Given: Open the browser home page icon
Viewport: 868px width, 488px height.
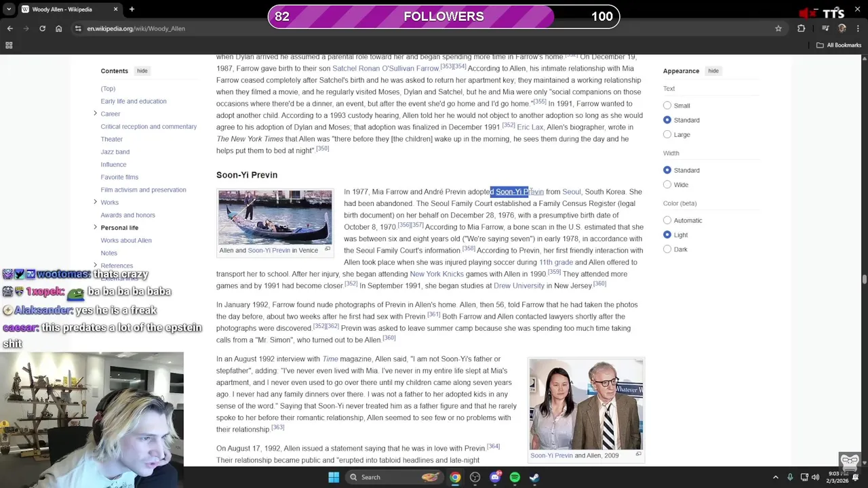Looking at the screenshot, I should pos(59,28).
